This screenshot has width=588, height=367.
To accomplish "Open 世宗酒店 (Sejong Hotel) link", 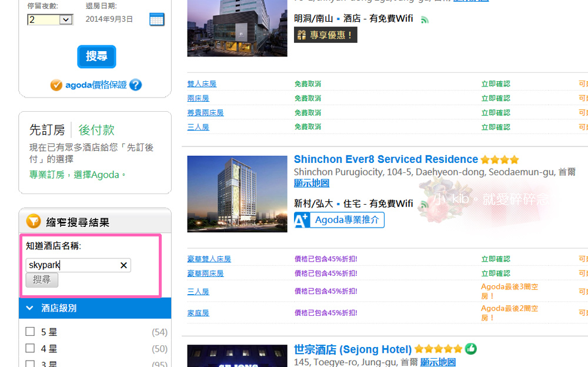I will [352, 349].
